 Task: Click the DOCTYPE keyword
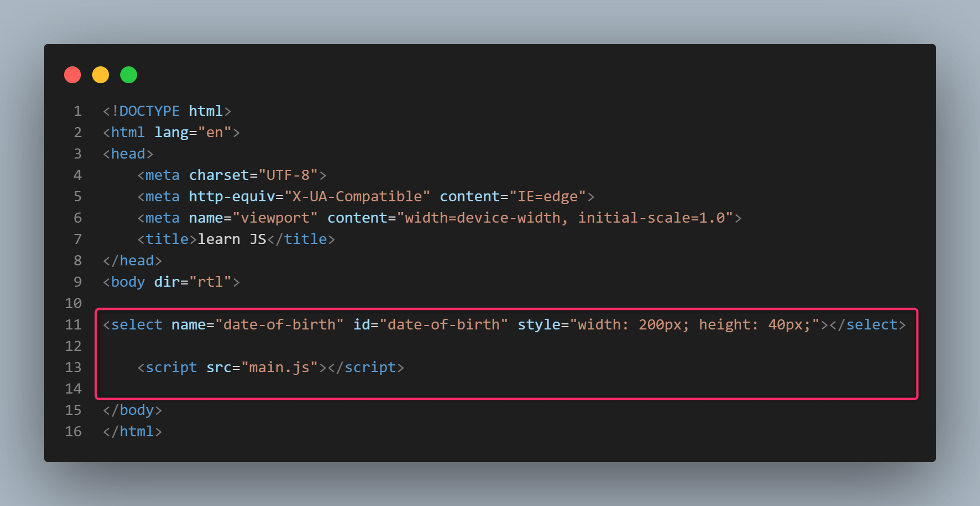tap(149, 111)
